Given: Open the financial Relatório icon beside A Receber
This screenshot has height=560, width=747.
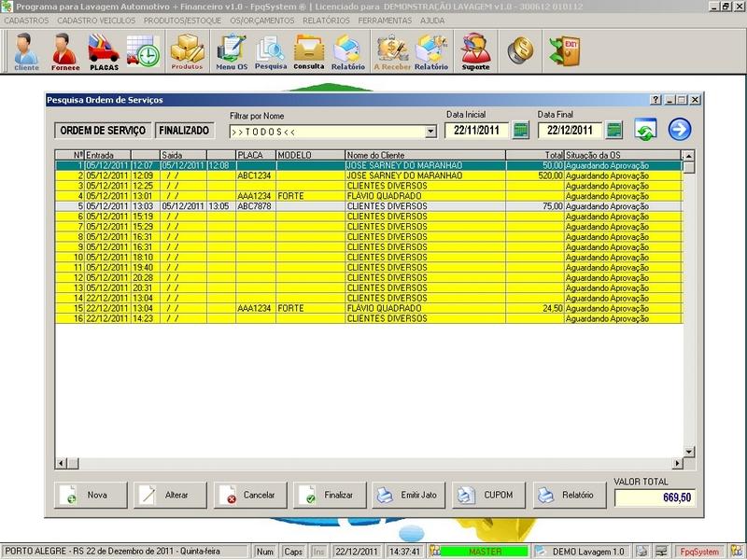Looking at the screenshot, I should click(x=431, y=51).
